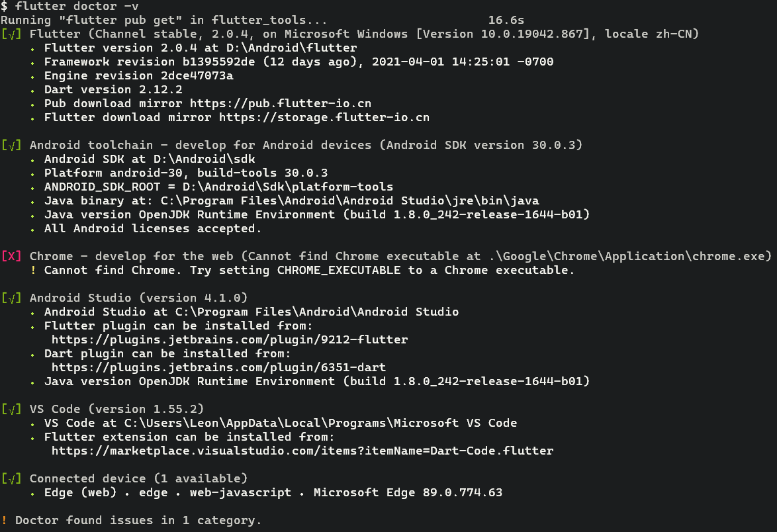This screenshot has height=532, width=777.
Task: Open the pub.flutter-io.cn mirror URL
Action: [281, 104]
